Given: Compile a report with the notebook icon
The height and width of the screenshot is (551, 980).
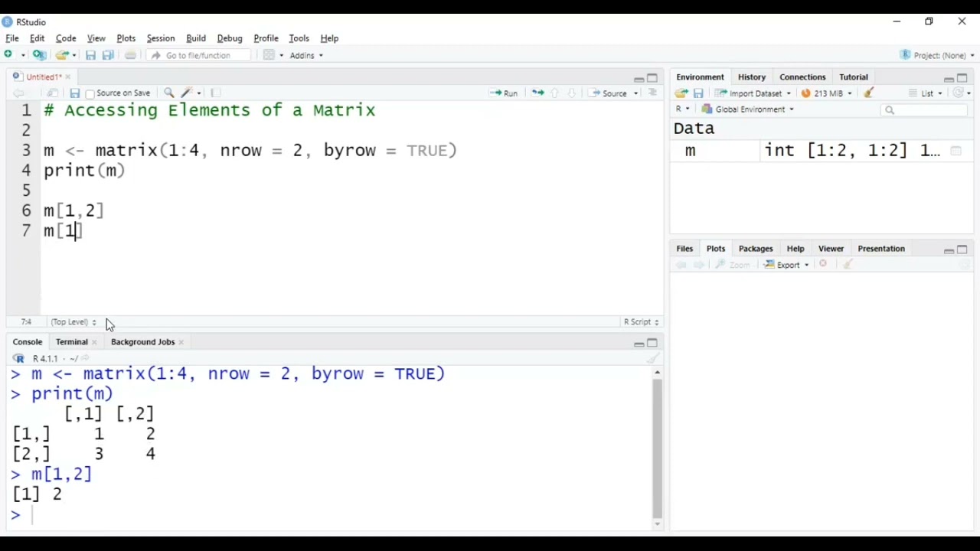Looking at the screenshot, I should pos(216,93).
